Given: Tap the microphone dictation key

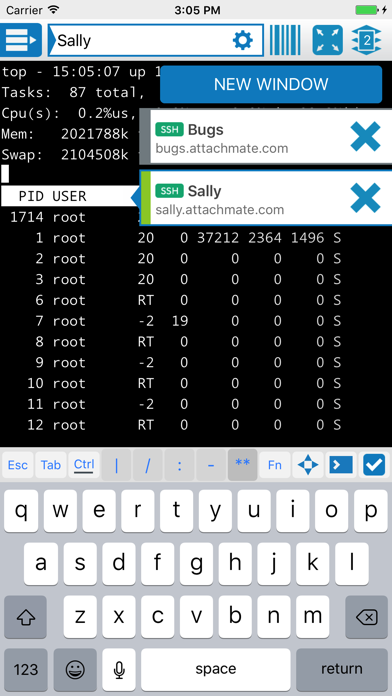Looking at the screenshot, I should click(119, 669).
